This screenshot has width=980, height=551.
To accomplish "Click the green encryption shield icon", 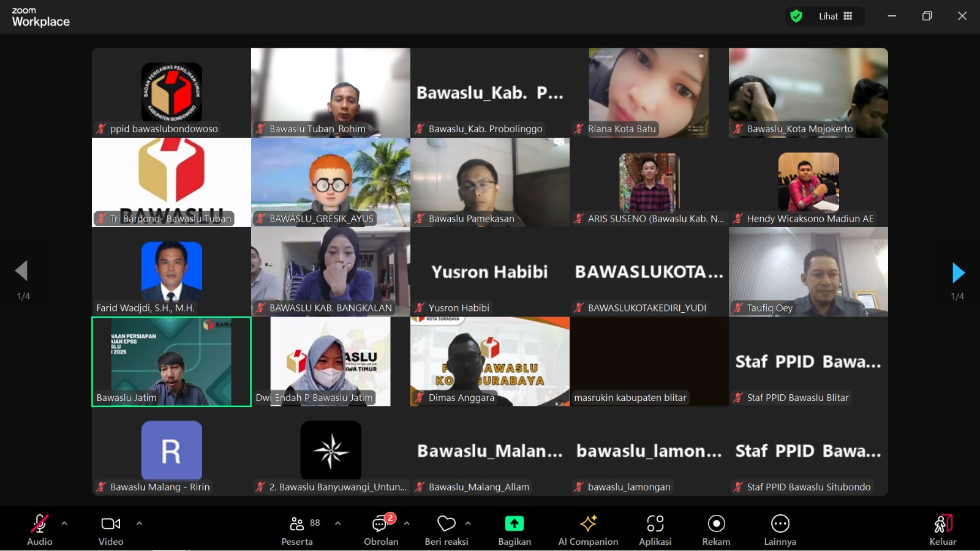I will pos(796,17).
